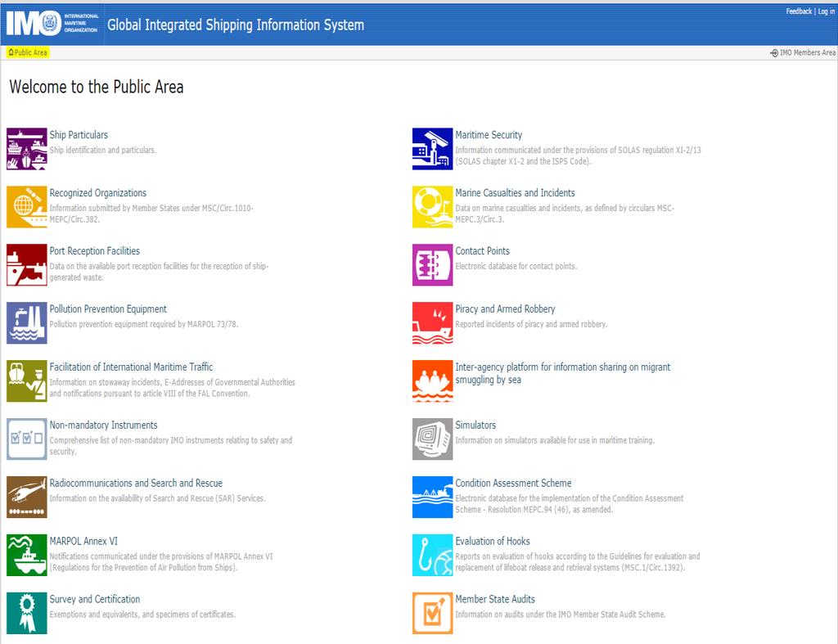This screenshot has width=838, height=644.
Task: Open the magenta Contact Points icon
Action: point(432,265)
